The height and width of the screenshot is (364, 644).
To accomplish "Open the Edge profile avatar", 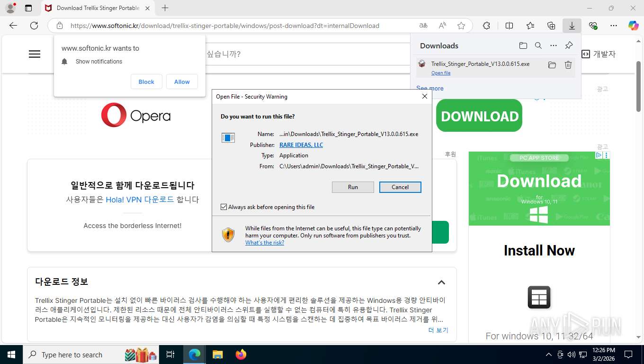I will tap(10, 8).
